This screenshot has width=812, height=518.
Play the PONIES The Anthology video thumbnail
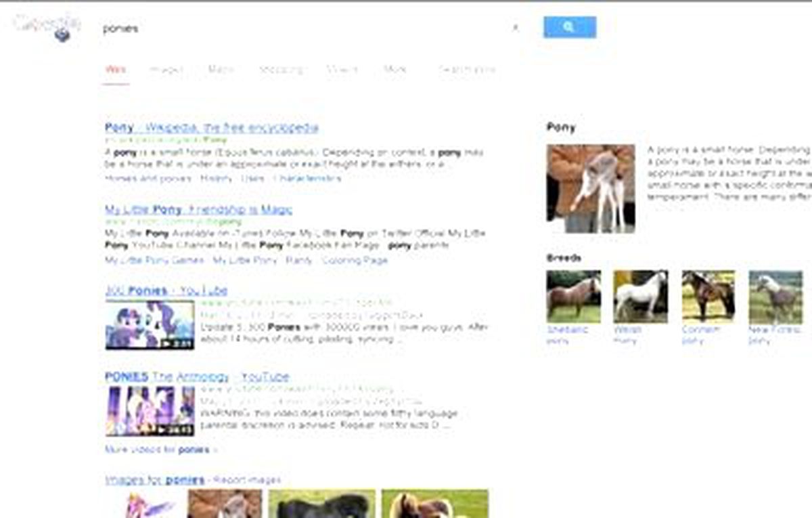(150, 411)
